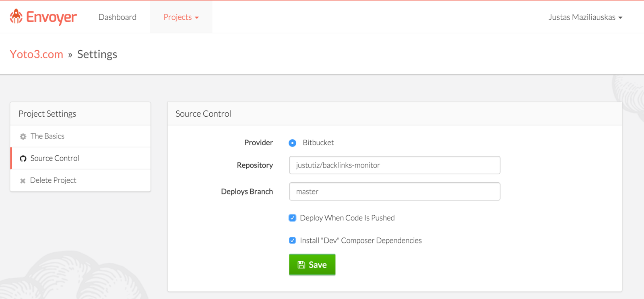Click the green Save button
The height and width of the screenshot is (299, 644).
[x=312, y=264]
